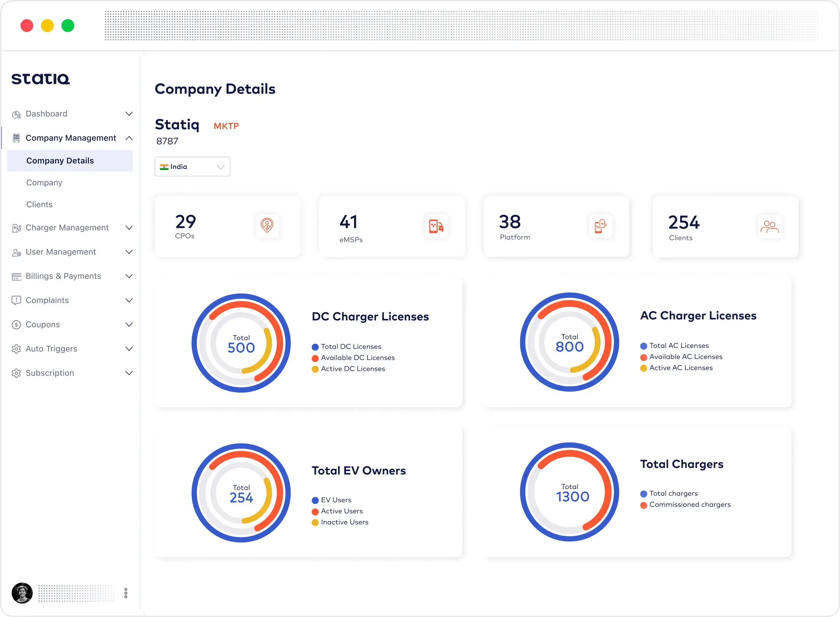The image size is (840, 617).
Task: Click the CPOs location pin icon
Action: coord(267,225)
